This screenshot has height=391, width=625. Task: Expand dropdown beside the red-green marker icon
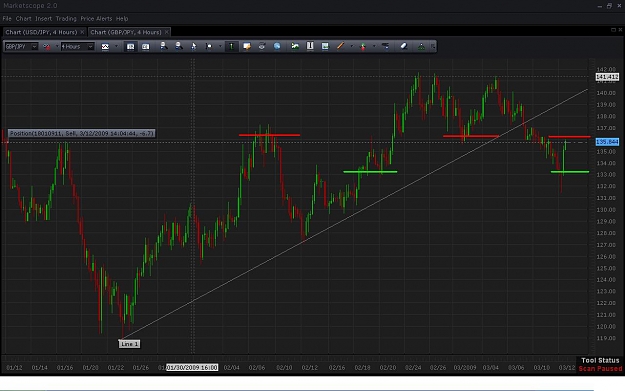pyautogui.click(x=373, y=46)
